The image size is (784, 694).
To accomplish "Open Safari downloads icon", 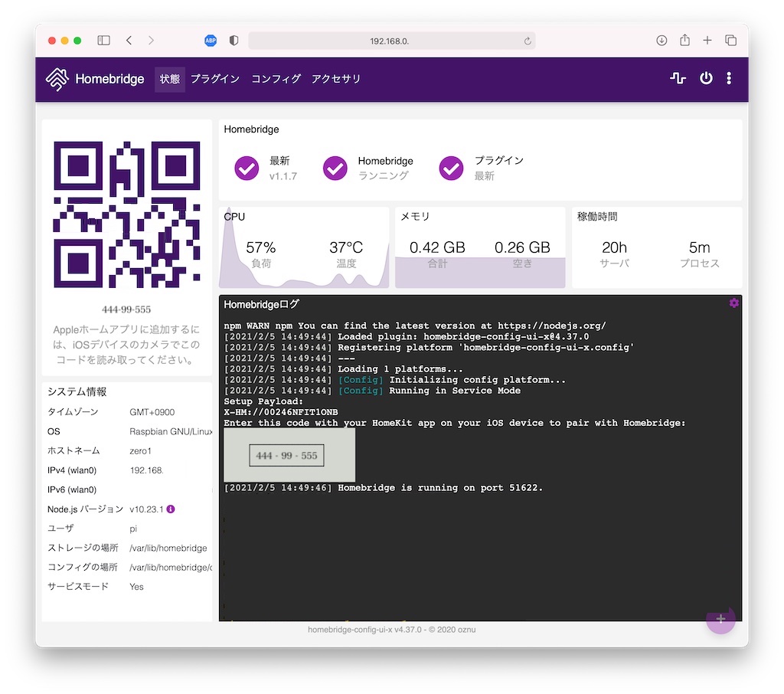I will click(x=661, y=41).
